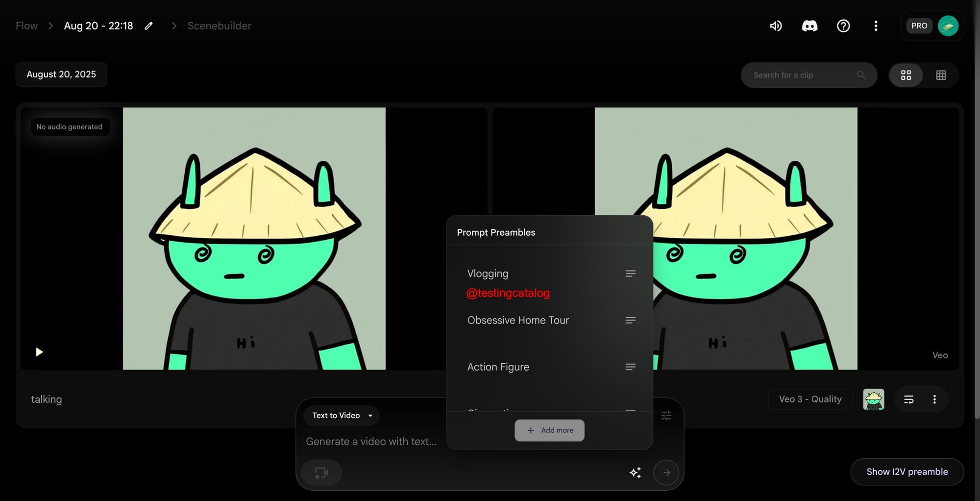This screenshot has height=501, width=980.
Task: Click the Aug 20 - 22:18 project title
Action: (x=98, y=26)
